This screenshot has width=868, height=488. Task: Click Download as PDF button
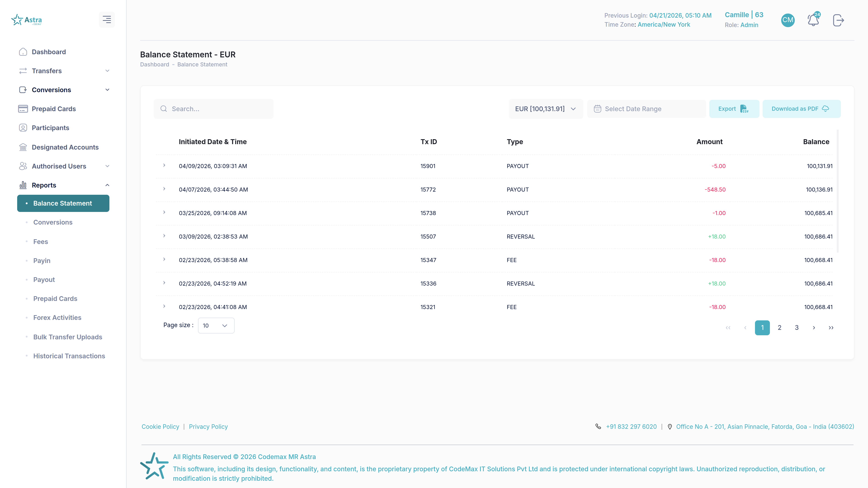pos(802,109)
